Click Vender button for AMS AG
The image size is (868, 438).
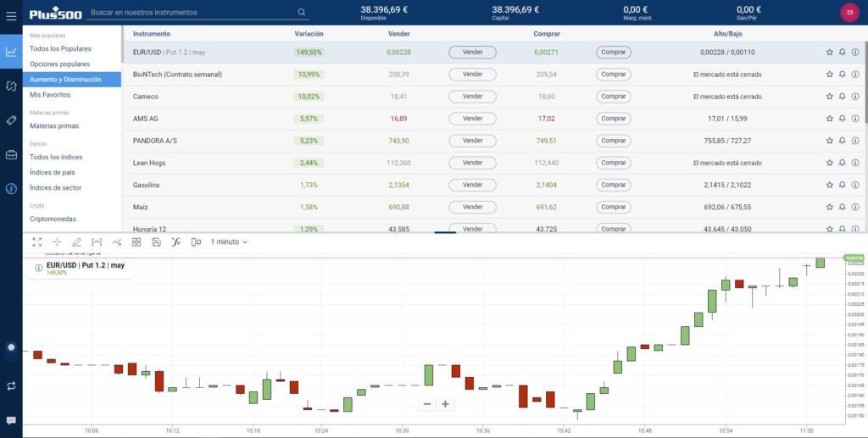click(472, 119)
